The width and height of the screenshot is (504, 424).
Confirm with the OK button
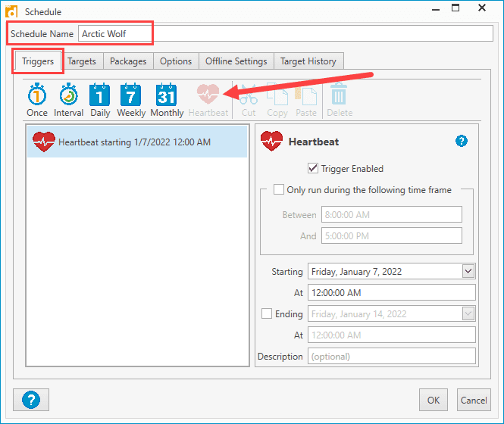tap(434, 400)
